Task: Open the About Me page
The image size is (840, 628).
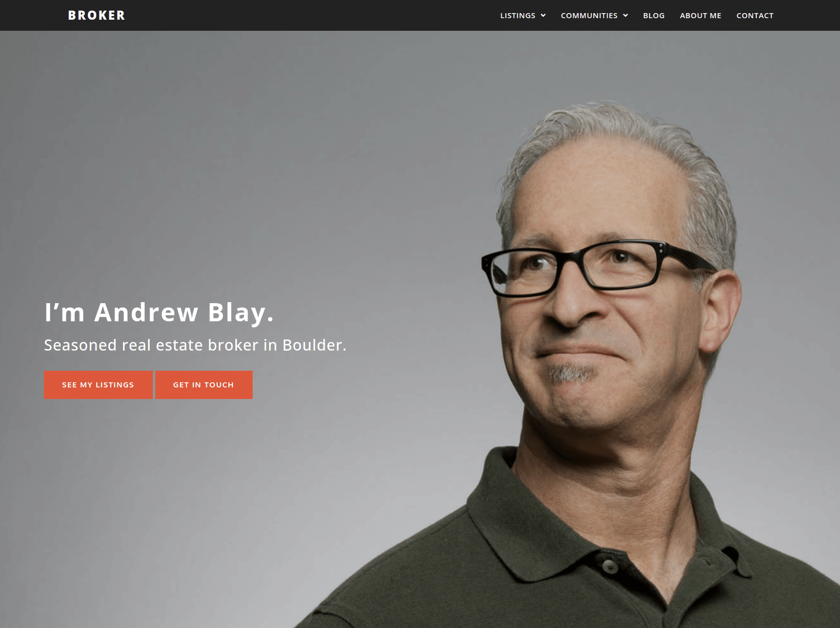Action: [x=700, y=16]
